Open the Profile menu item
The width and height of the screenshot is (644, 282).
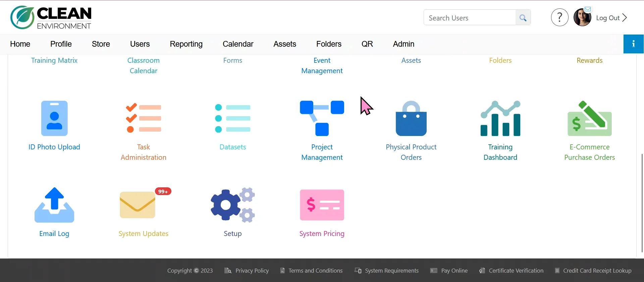pyautogui.click(x=61, y=44)
